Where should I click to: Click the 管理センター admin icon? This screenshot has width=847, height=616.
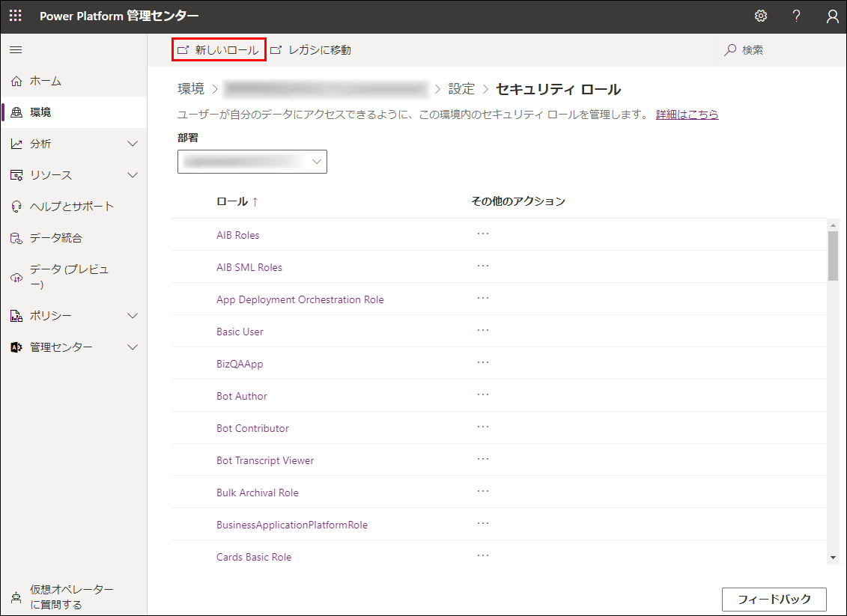[x=16, y=347]
